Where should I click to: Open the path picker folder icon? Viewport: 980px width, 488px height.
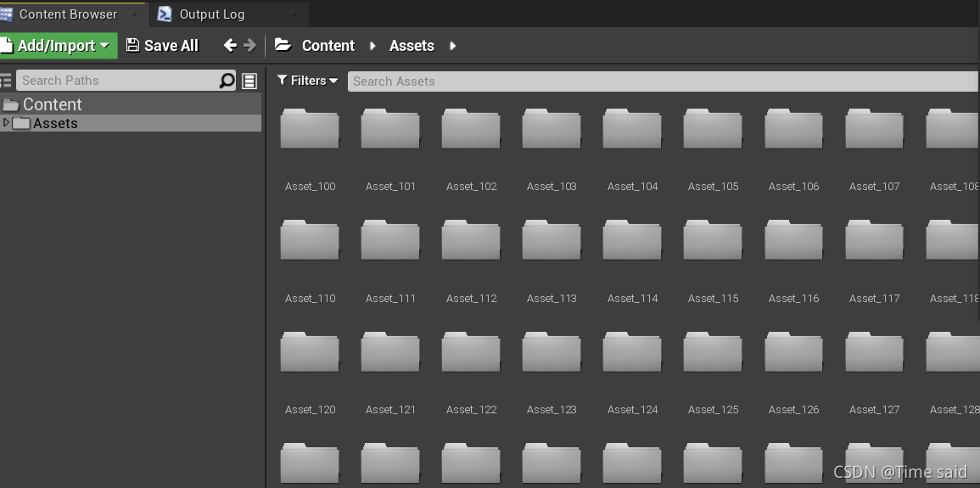click(x=283, y=45)
